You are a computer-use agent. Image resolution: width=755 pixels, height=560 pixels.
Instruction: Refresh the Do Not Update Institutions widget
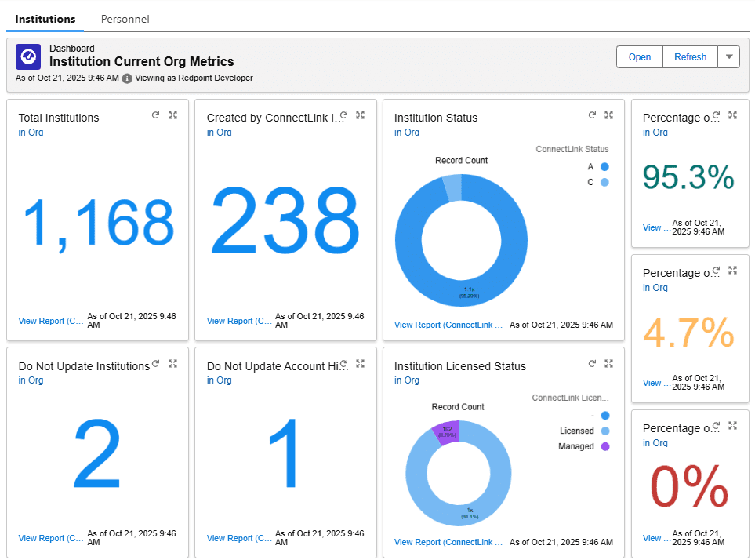pos(155,363)
